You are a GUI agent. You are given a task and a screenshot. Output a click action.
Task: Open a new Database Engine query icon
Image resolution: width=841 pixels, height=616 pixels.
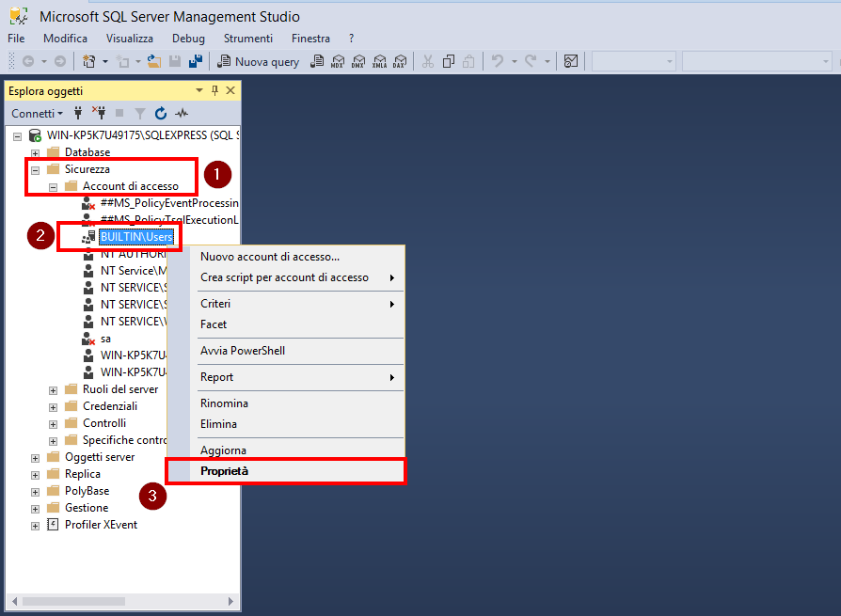(318, 62)
